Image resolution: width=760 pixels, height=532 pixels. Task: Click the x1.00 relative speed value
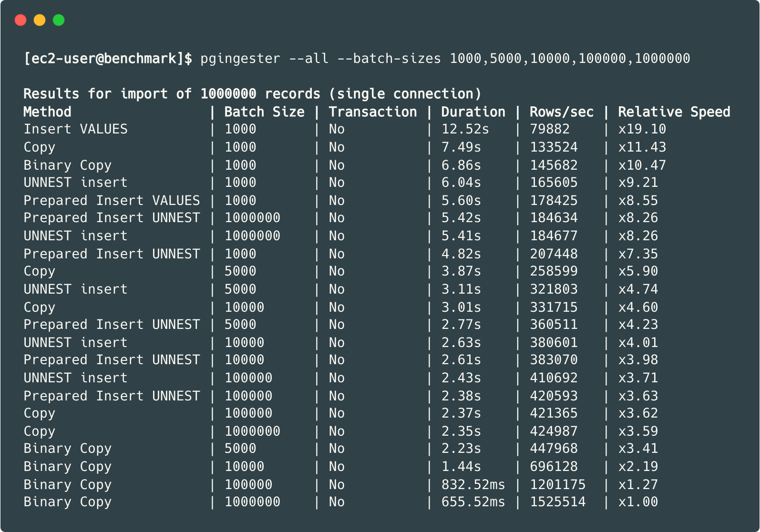tap(638, 502)
